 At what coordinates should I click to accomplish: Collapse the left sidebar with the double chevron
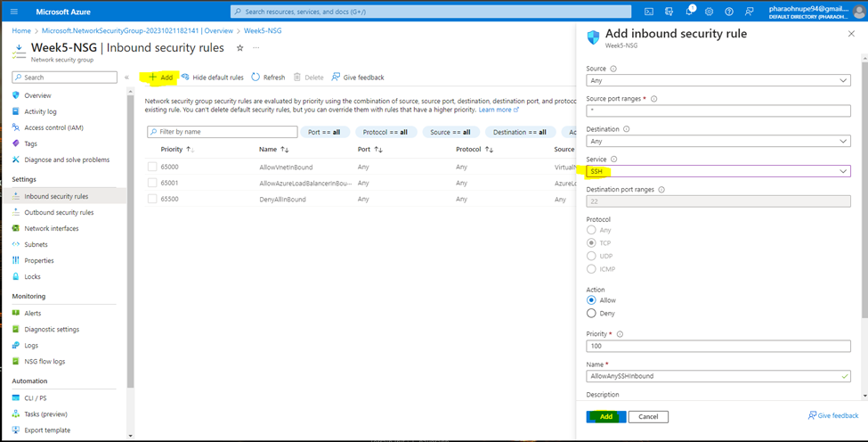tap(126, 78)
